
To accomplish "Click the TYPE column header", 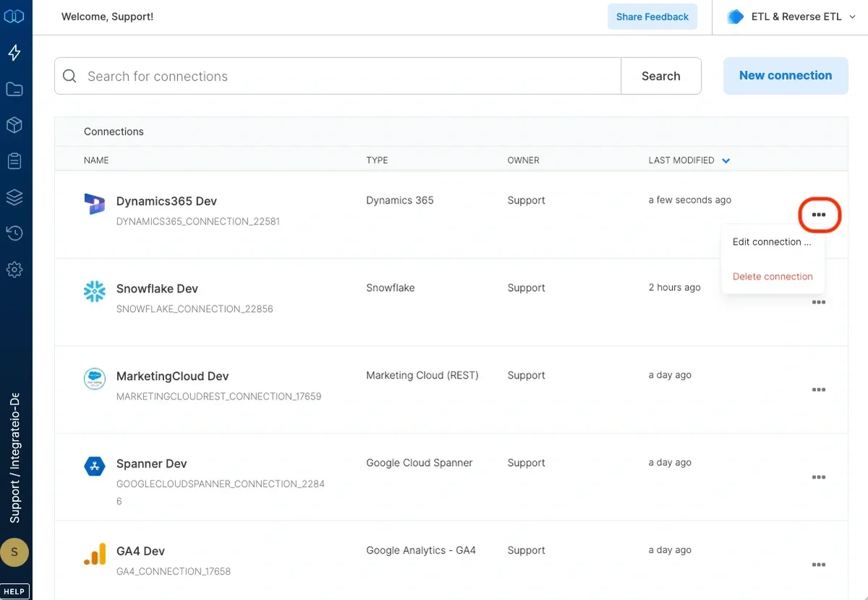I will pyautogui.click(x=377, y=161).
